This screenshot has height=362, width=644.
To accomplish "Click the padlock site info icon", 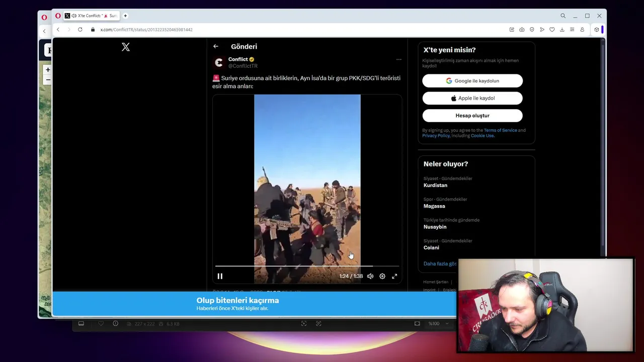I will pos(93,30).
